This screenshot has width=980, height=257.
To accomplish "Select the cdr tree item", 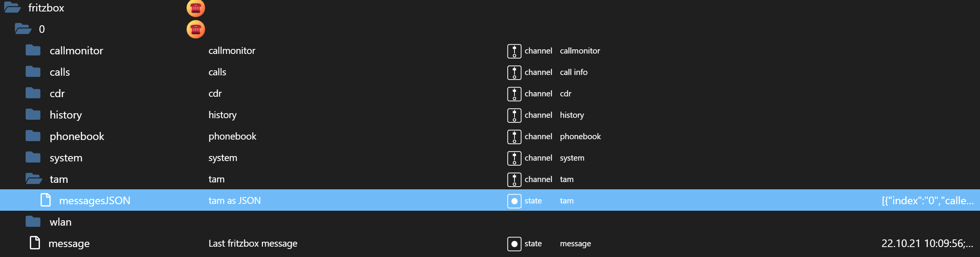I will coord(57,94).
